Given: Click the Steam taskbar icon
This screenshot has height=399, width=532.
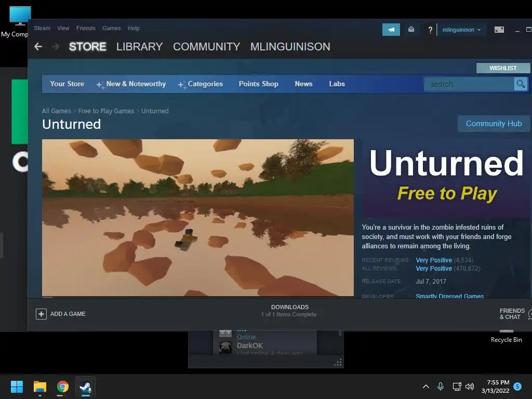Looking at the screenshot, I should pyautogui.click(x=85, y=387).
